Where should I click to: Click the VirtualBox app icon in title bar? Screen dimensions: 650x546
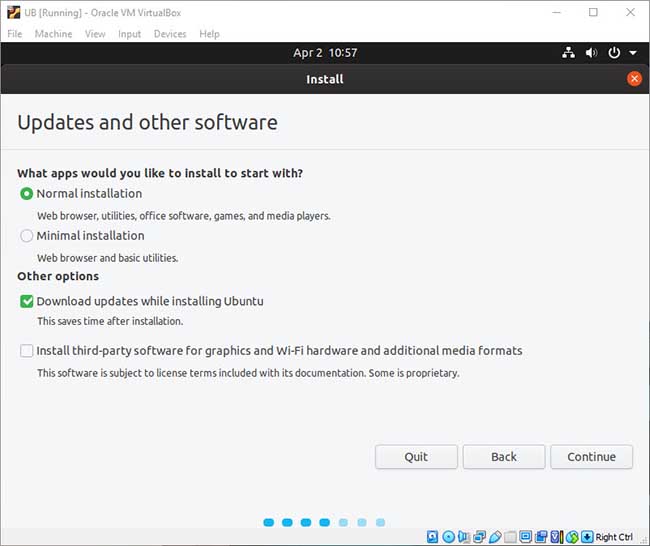14,12
